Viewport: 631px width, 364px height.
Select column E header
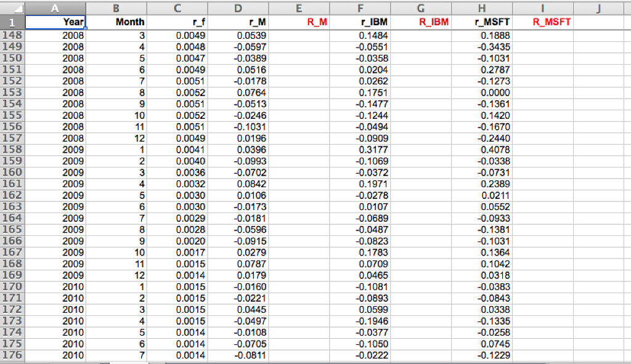point(299,8)
